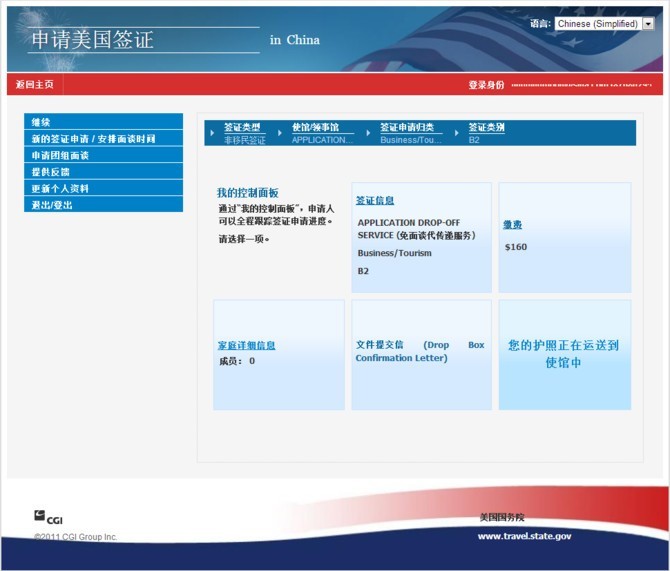This screenshot has width=670, height=571.
Task: Open www.travel.state.gov footer link
Action: click(x=524, y=536)
